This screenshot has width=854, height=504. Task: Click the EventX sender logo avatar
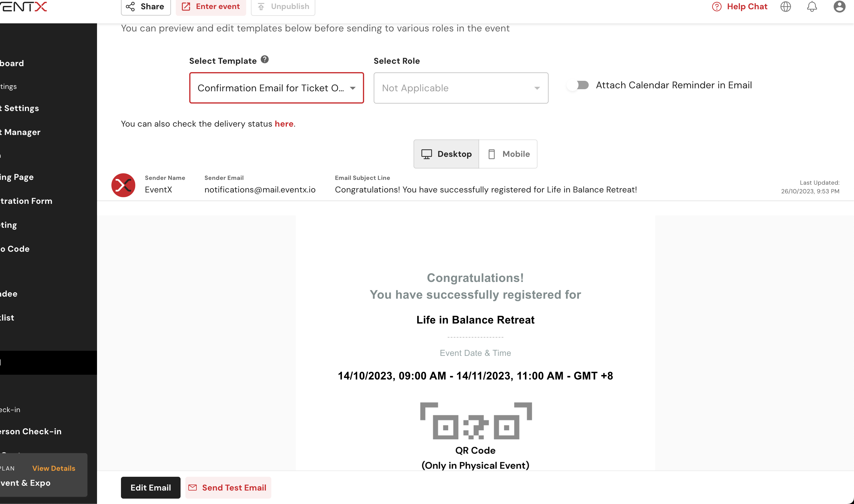(123, 185)
